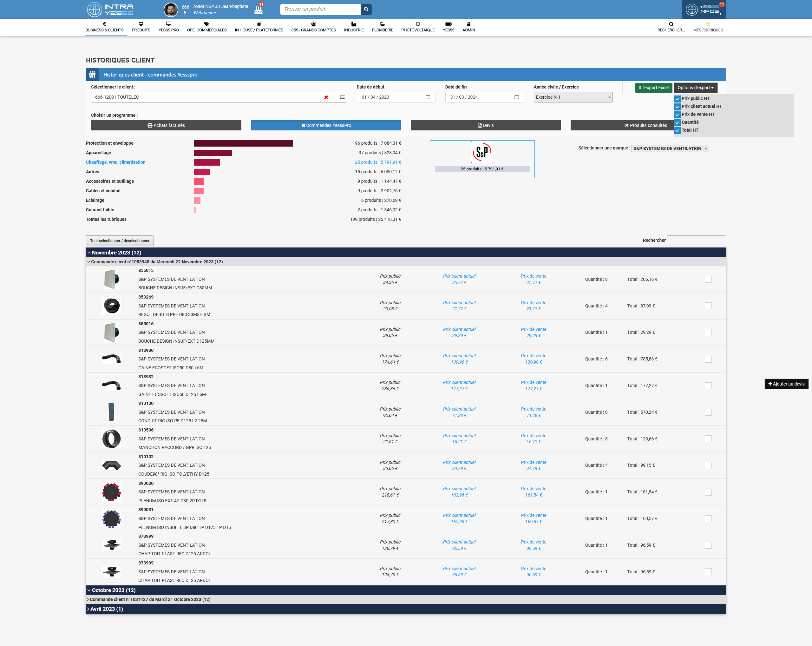812x646 pixels.
Task: Tick checkbox for product 855015 row
Action: click(x=708, y=279)
